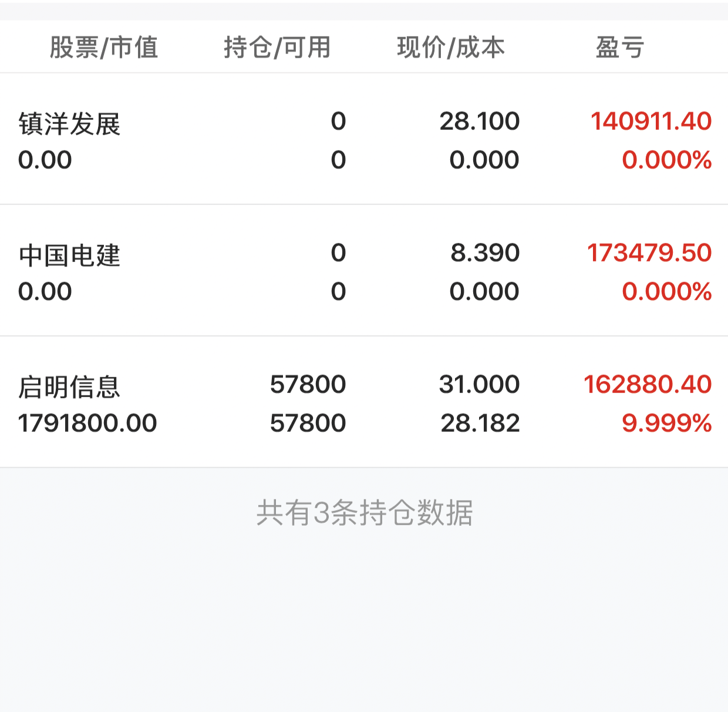The height and width of the screenshot is (712, 728).
Task: Sort by 现价/成本 column header
Action: [x=451, y=47]
